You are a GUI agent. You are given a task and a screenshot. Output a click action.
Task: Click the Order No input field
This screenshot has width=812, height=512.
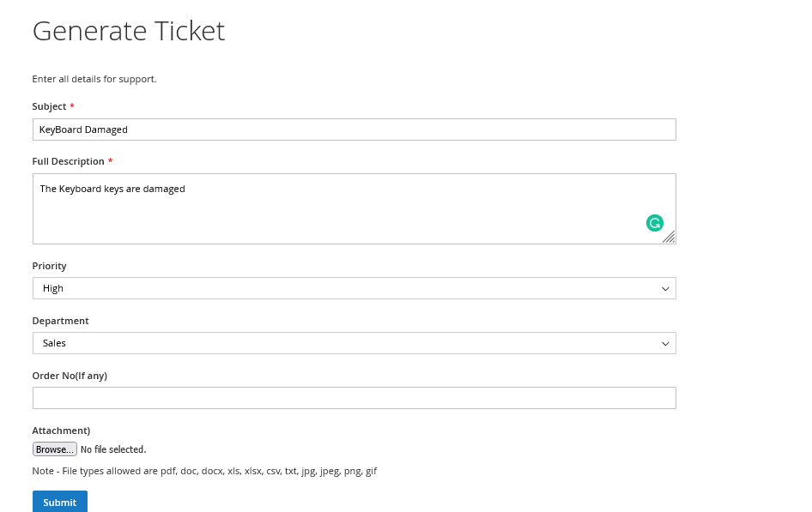(354, 398)
